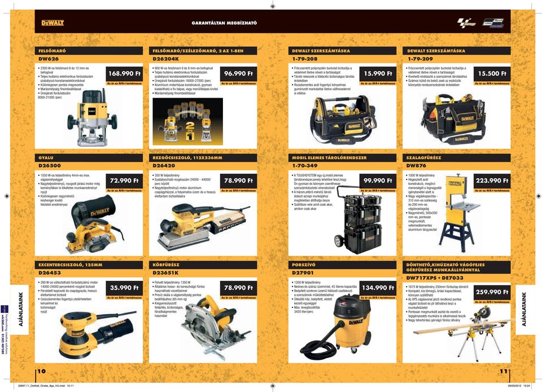Click model number DW876
Screen dimensions: 542x392
click(x=416, y=166)
